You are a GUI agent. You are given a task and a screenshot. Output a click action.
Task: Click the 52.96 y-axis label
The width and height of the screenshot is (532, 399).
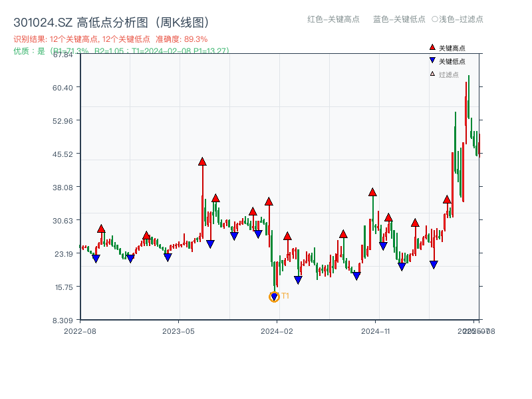pos(63,121)
